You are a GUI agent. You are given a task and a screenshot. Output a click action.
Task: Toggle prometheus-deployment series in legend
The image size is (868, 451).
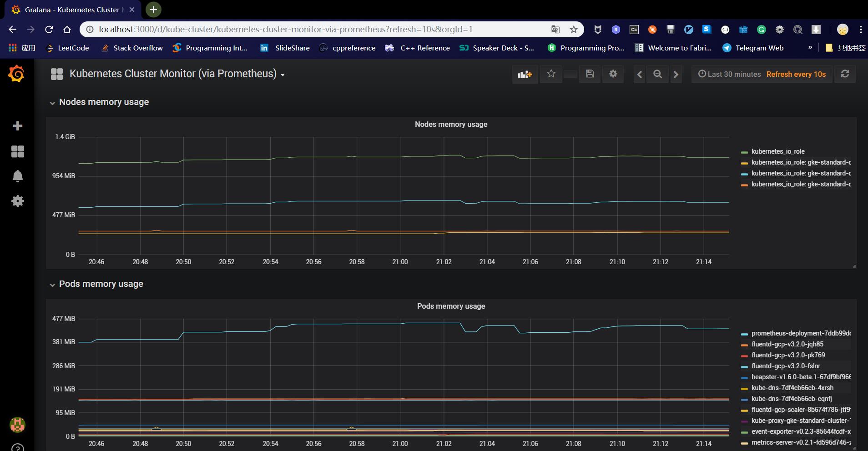[x=801, y=333]
